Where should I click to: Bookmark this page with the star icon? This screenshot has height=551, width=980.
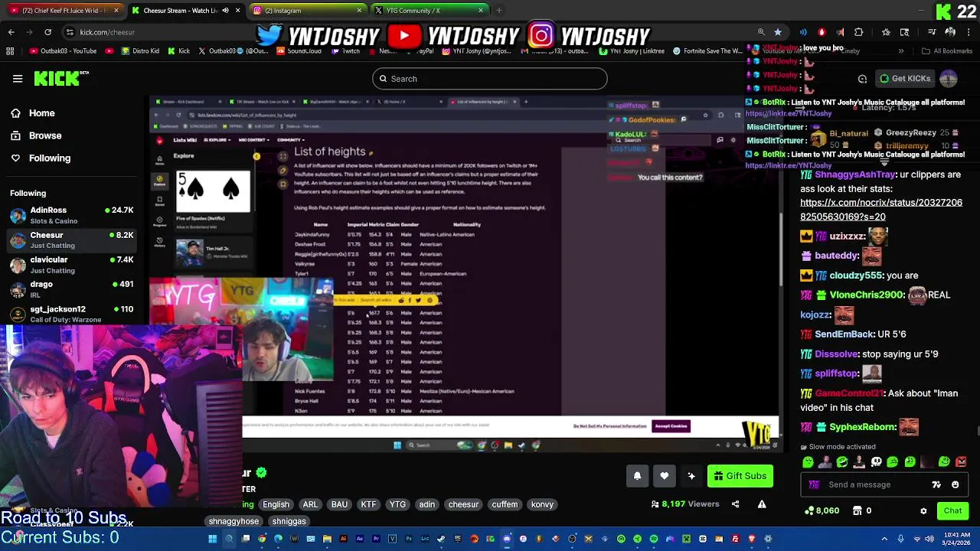click(x=778, y=32)
